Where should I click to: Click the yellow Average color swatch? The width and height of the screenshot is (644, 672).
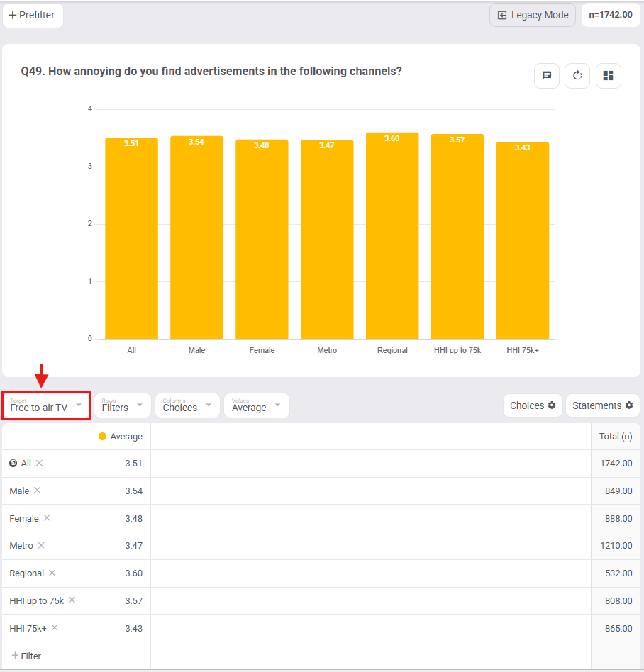102,436
